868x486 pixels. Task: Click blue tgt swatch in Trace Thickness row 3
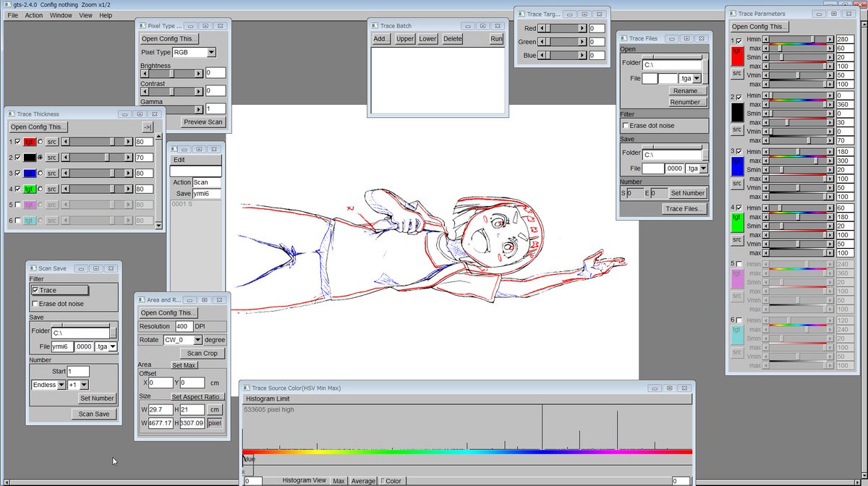point(30,174)
